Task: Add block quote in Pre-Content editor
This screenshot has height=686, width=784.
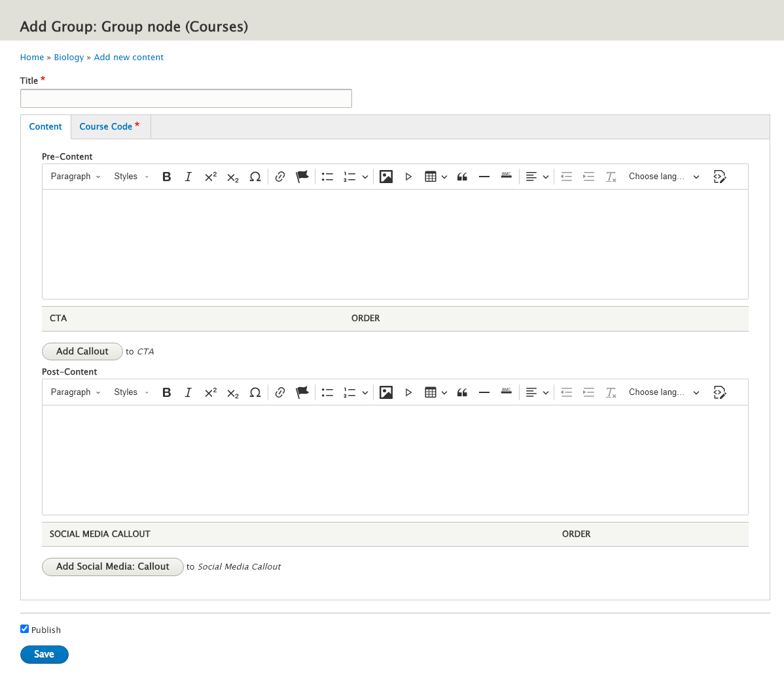Action: (x=462, y=177)
